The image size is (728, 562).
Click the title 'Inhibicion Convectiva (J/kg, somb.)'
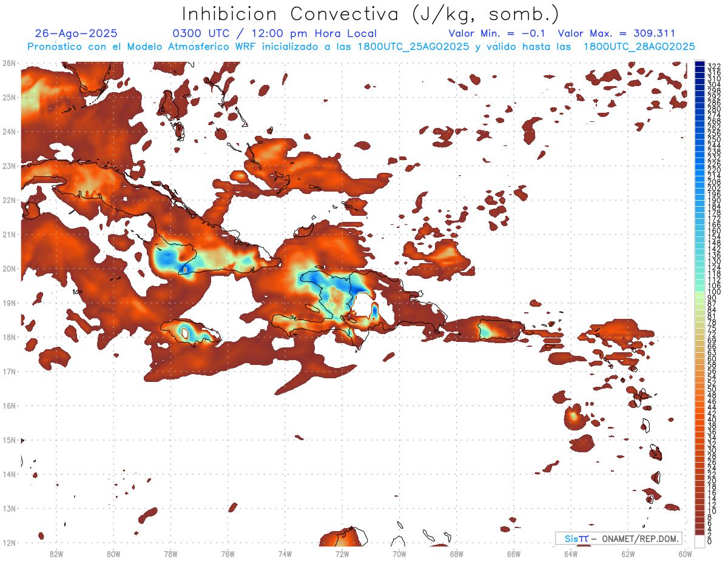point(371,14)
